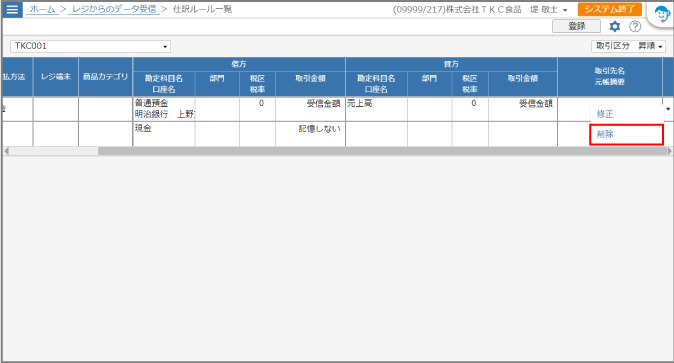Click the 貸方 group header

(x=451, y=64)
